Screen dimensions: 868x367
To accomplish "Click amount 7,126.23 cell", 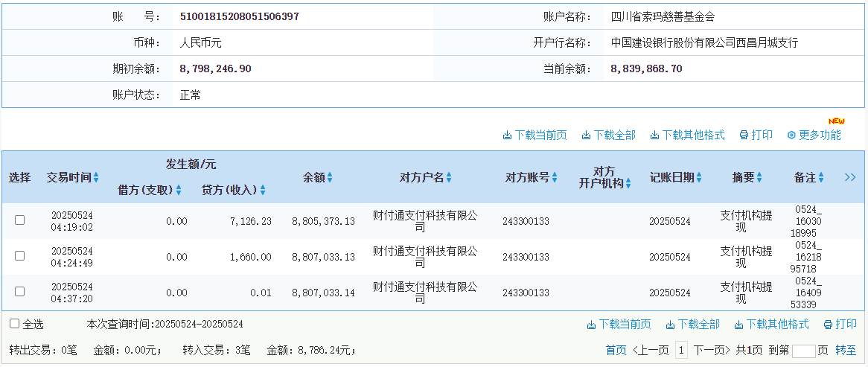I will point(251,221).
